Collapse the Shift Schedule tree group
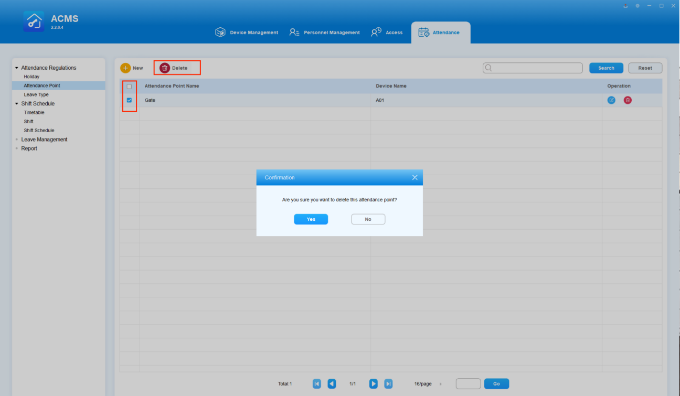Viewport: 680px width, 396px height. pyautogui.click(x=16, y=104)
